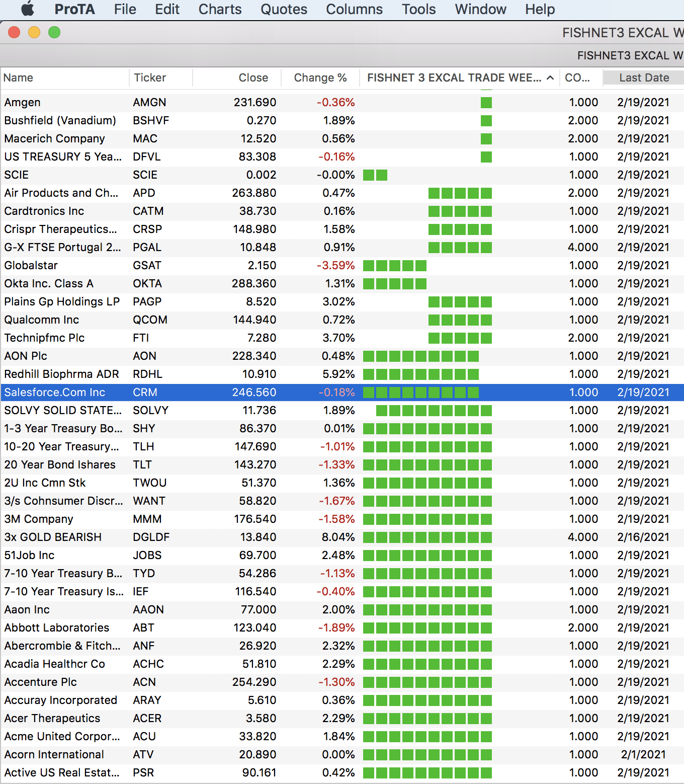684x784 pixels.
Task: Zoom the window with the green button
Action: 54,33
